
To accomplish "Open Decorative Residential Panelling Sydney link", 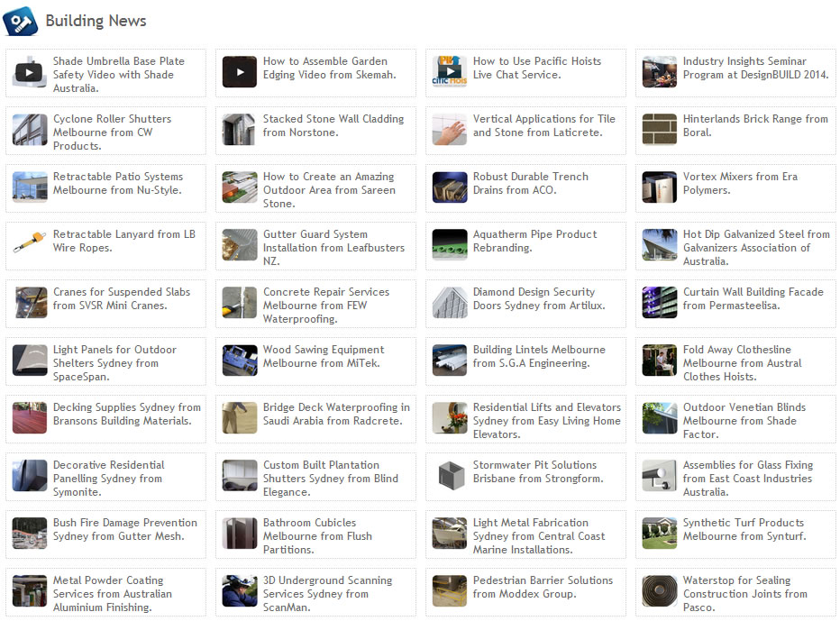I will 109,479.
